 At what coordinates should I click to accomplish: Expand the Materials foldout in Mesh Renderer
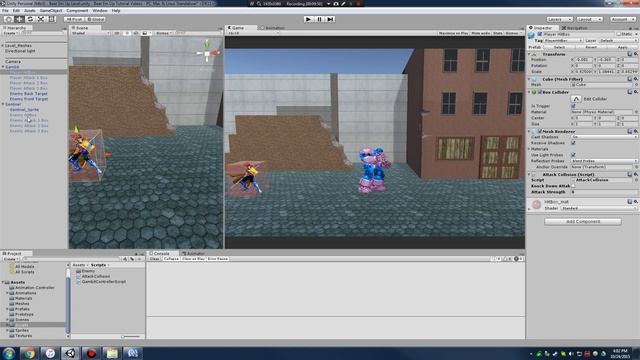point(529,149)
